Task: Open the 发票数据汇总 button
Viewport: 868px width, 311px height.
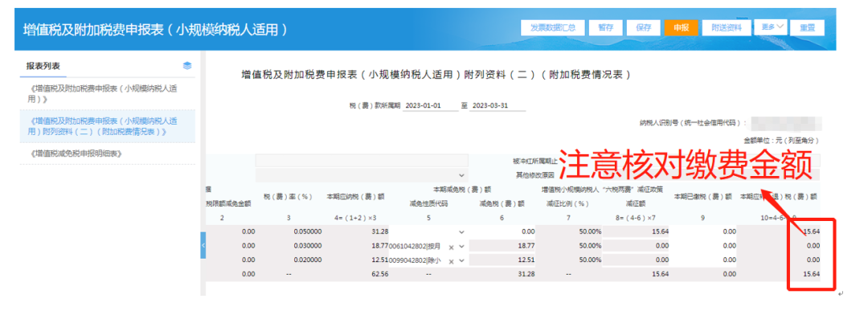Action: coord(552,27)
